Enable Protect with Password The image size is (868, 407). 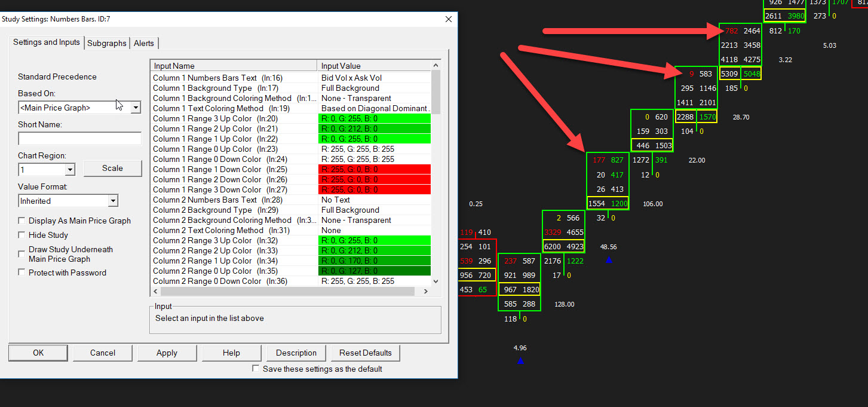22,273
